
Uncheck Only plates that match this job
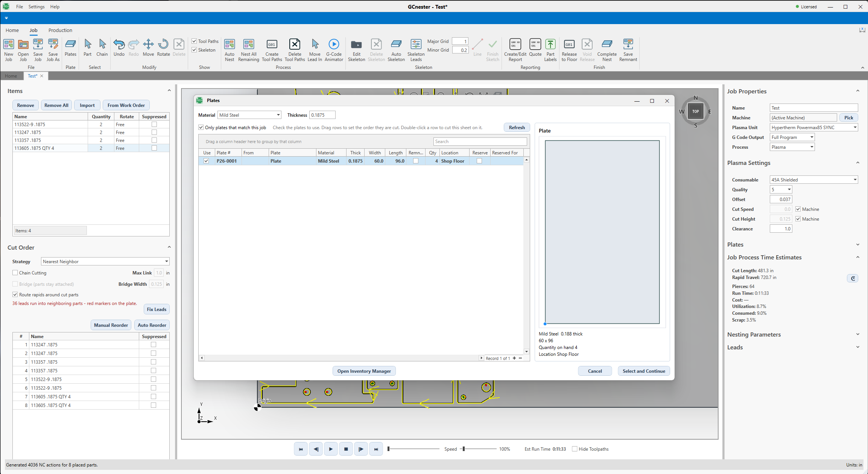[201, 127]
